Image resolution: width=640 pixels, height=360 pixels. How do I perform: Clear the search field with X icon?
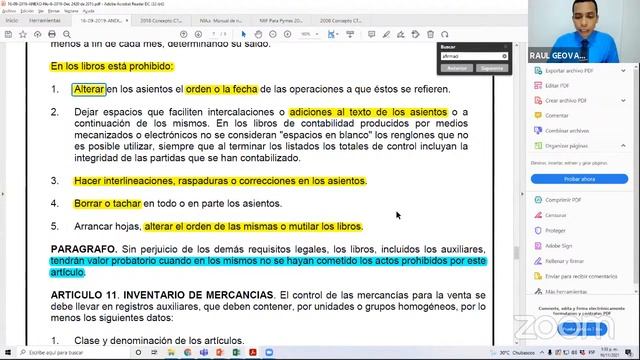504,56
